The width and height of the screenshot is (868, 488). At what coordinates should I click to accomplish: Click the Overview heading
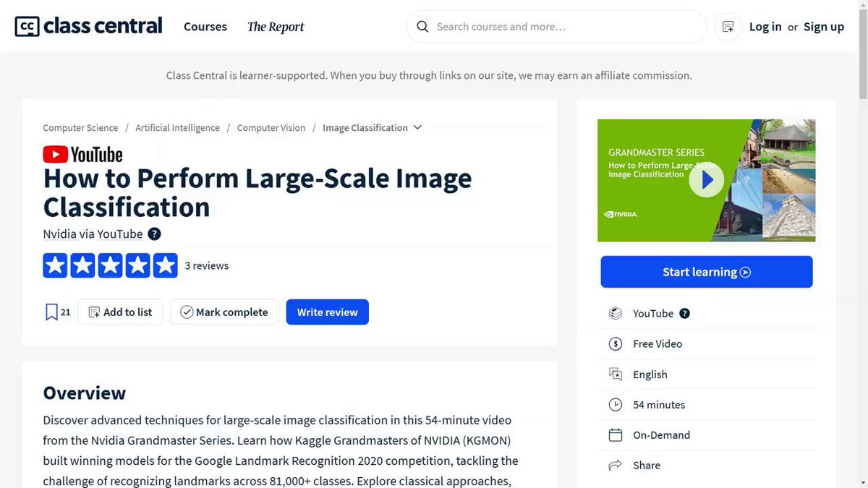pos(85,393)
